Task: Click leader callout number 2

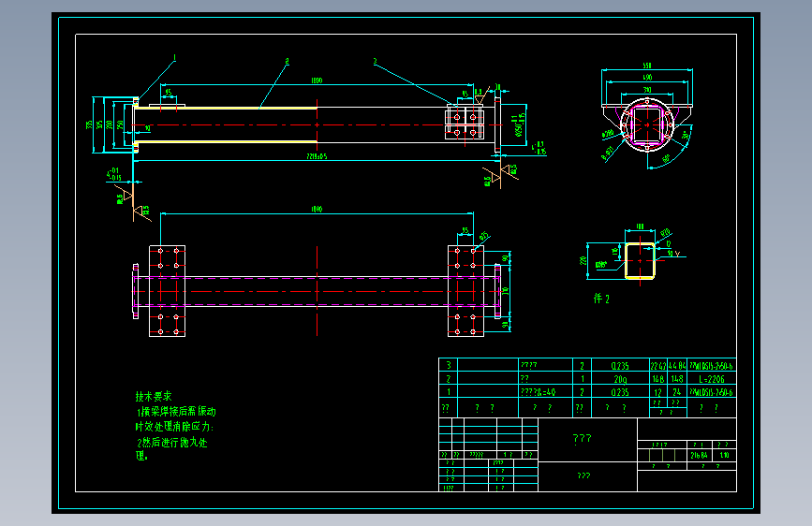Action: [287, 61]
